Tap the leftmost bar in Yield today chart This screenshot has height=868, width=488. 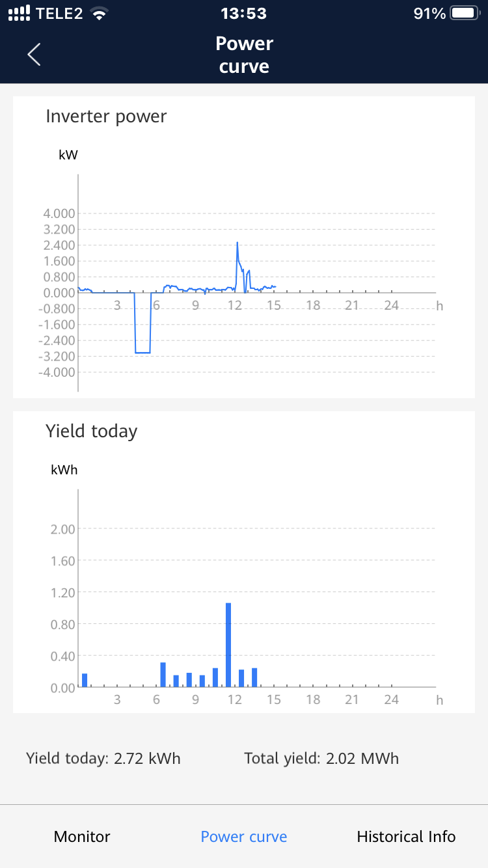pos(85,680)
